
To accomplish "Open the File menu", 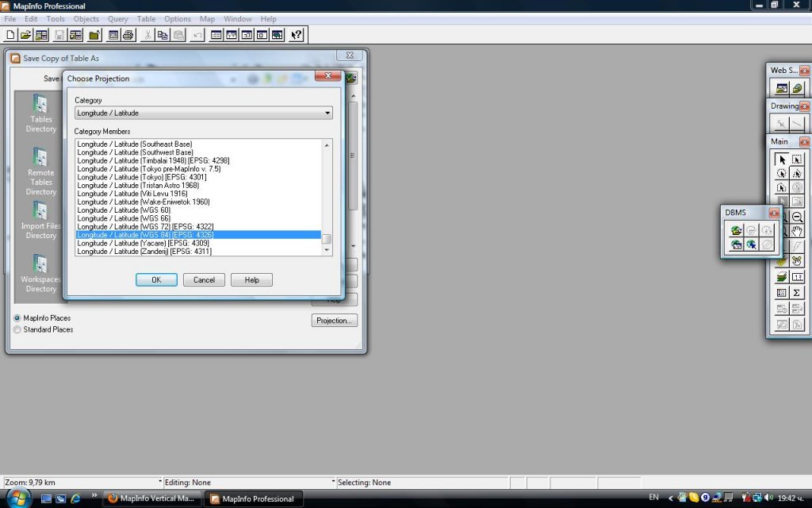I will click(x=10, y=19).
